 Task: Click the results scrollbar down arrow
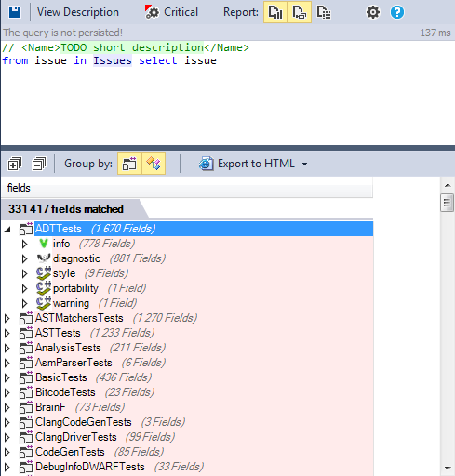[x=448, y=468]
